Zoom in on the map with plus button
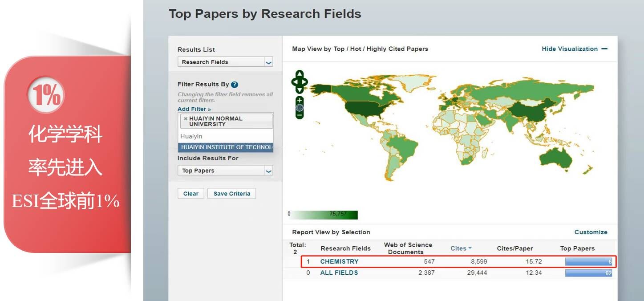 pos(300,100)
